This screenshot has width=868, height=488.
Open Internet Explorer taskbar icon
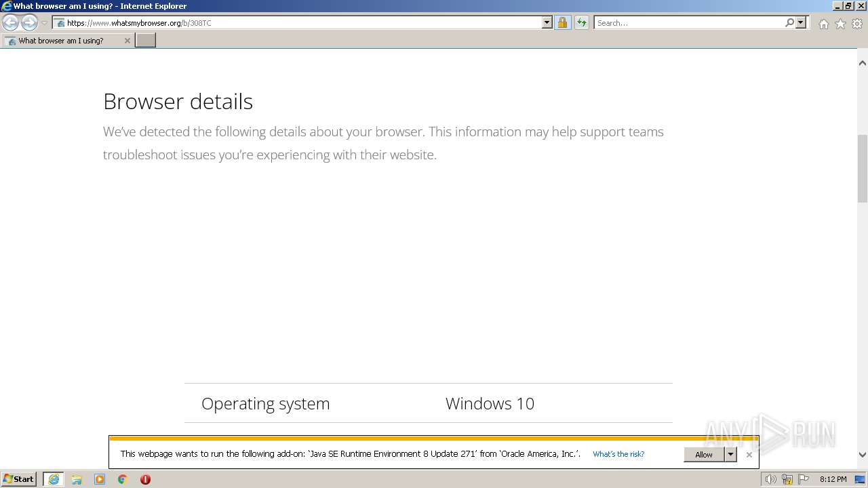54,479
